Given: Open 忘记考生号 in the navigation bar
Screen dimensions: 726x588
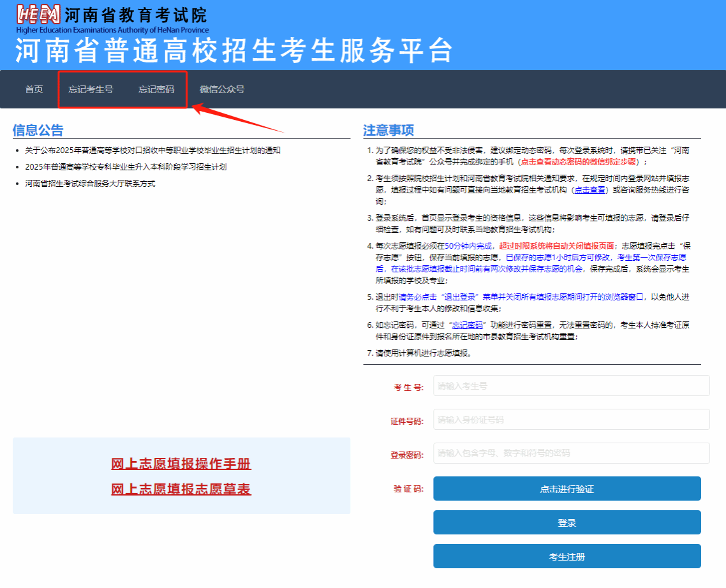Looking at the screenshot, I should click(x=91, y=89).
